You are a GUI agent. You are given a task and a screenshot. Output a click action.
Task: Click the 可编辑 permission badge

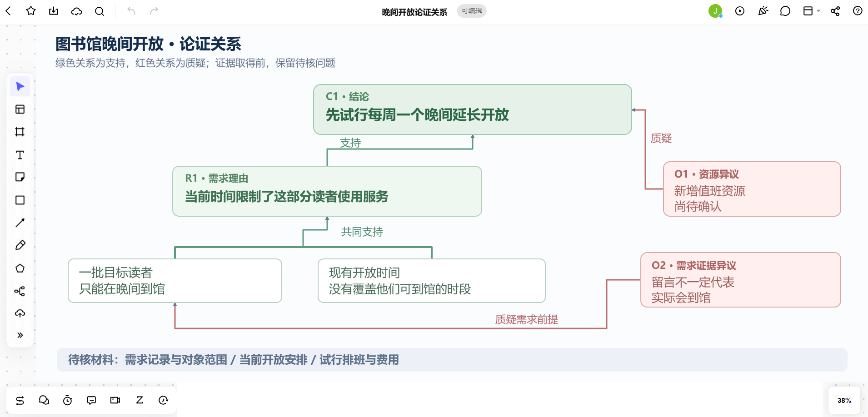point(472,11)
